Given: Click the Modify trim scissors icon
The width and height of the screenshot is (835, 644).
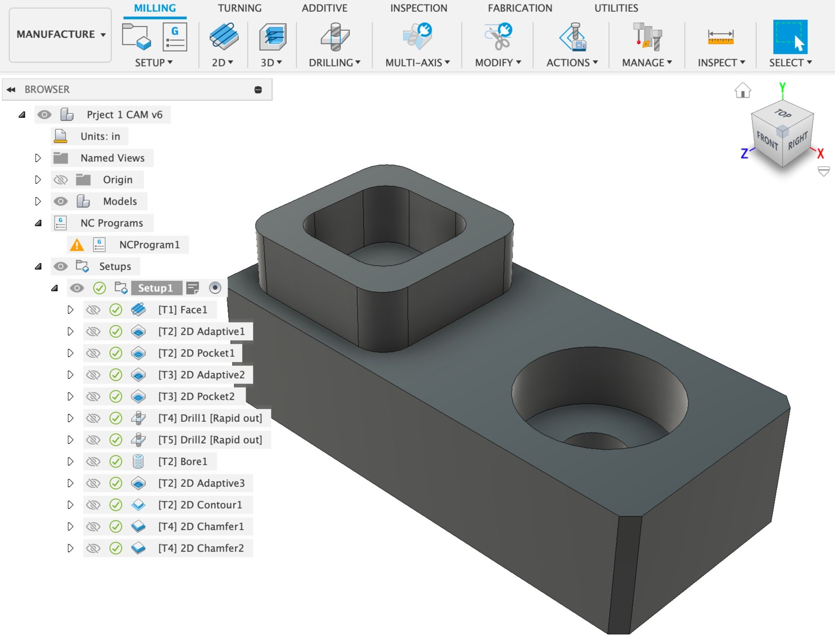Looking at the screenshot, I should [x=498, y=36].
